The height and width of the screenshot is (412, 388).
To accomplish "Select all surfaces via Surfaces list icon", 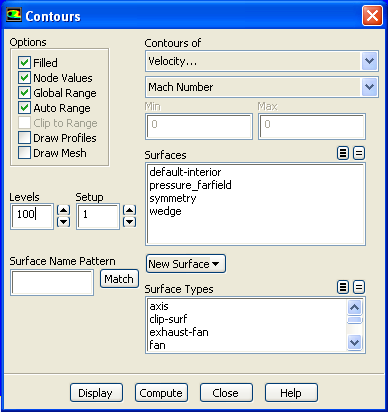I will tap(343, 153).
